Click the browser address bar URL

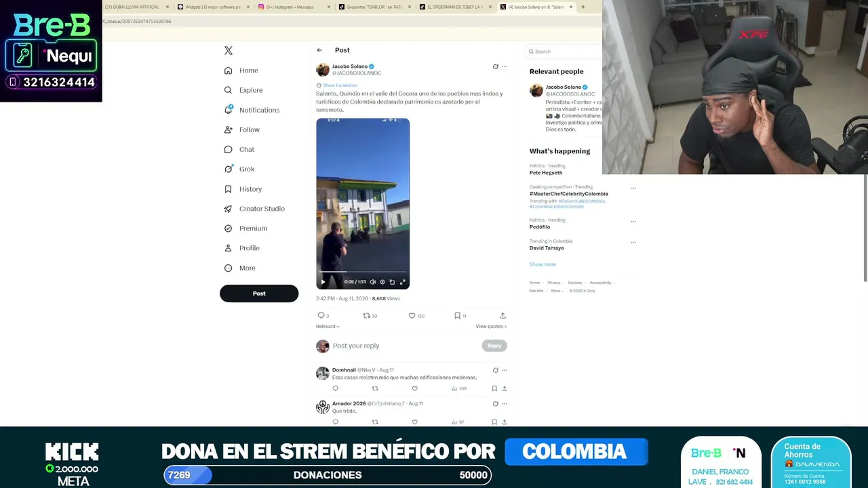(x=137, y=22)
